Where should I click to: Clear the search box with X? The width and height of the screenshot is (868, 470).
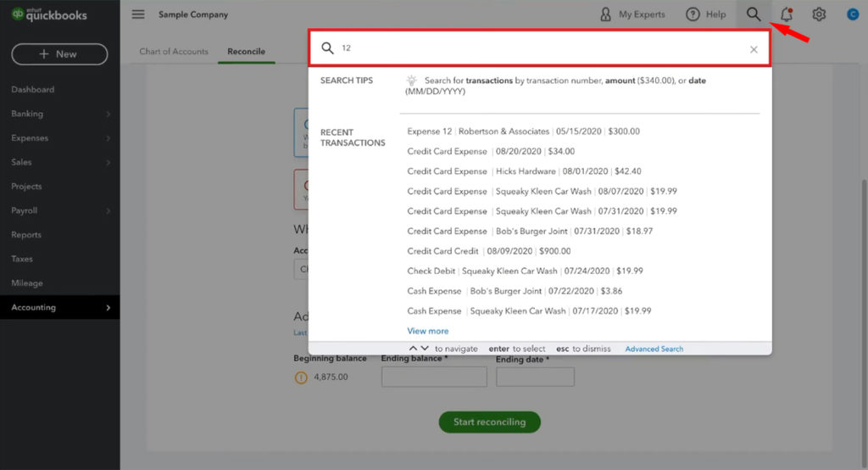click(x=754, y=49)
